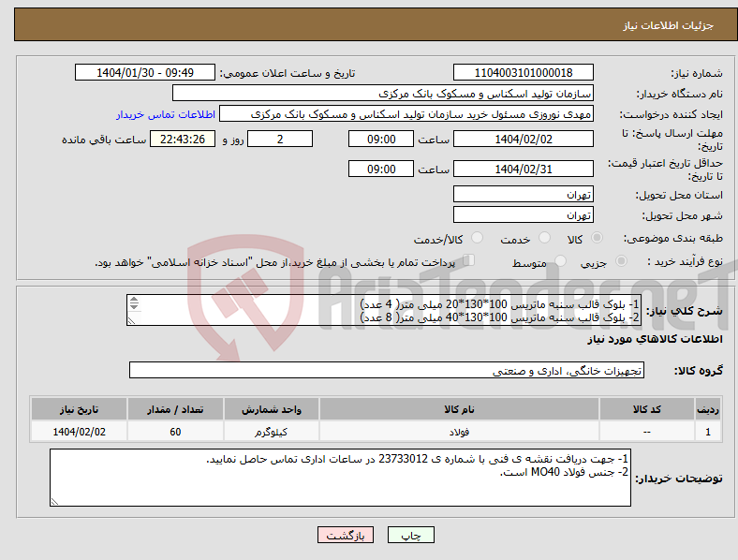Select the کالا radio button
This screenshot has width=738, height=560.
click(597, 238)
